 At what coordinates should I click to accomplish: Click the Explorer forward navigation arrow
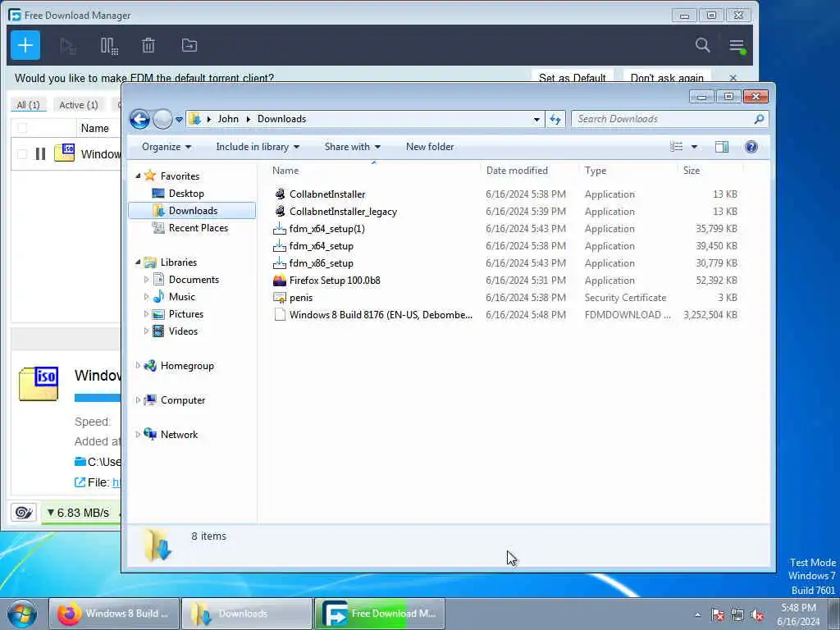[x=162, y=119]
